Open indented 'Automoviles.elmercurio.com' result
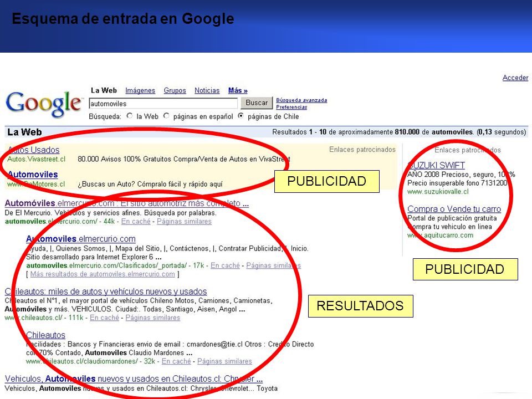532x399 pixels. pyautogui.click(x=81, y=239)
